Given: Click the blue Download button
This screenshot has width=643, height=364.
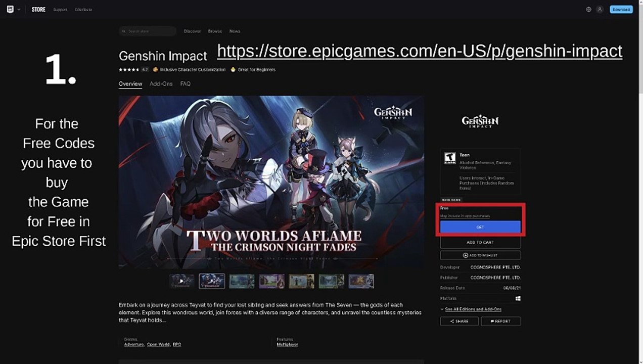Looking at the screenshot, I should click(x=621, y=10).
